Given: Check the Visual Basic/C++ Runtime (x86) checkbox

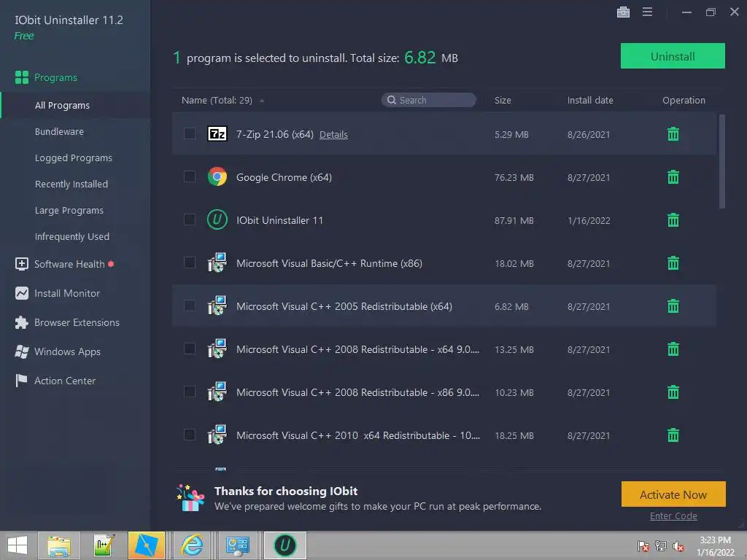Looking at the screenshot, I should point(190,262).
